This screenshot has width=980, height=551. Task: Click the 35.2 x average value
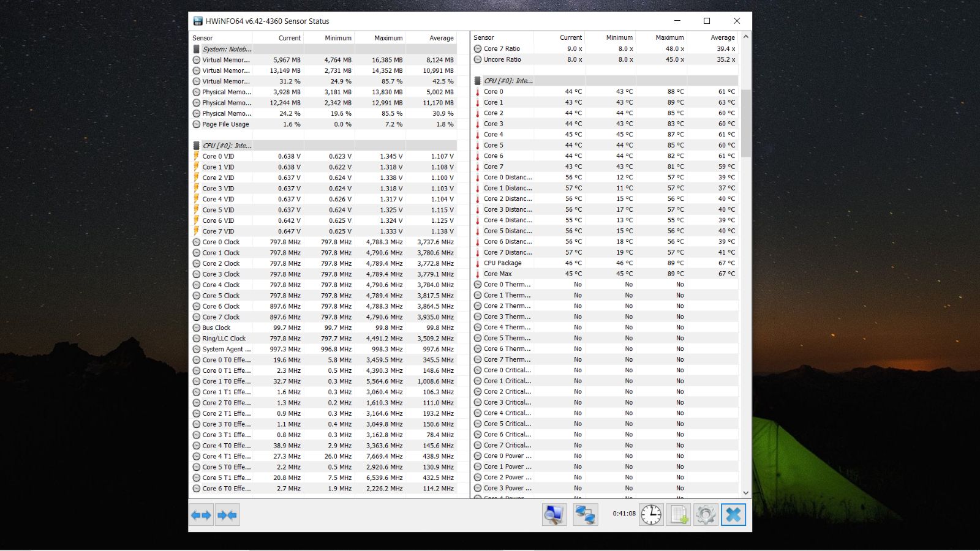[x=726, y=59]
